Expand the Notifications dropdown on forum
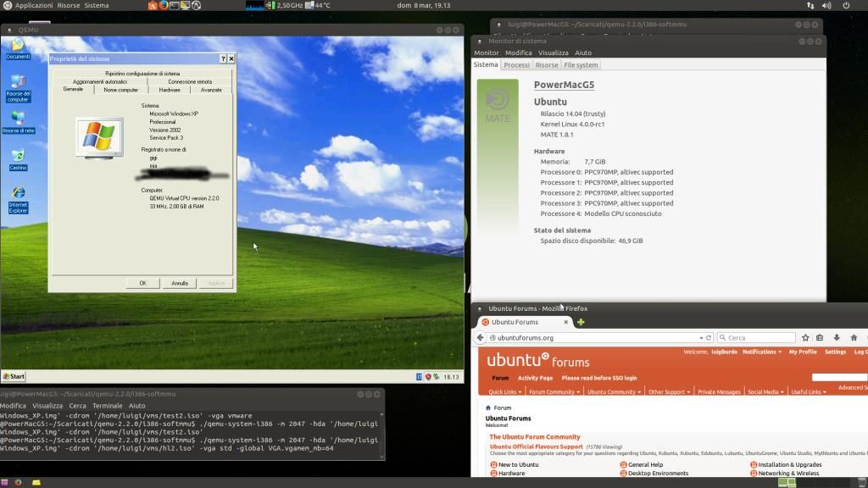Screen dimensions: 868x488 [x=762, y=352]
